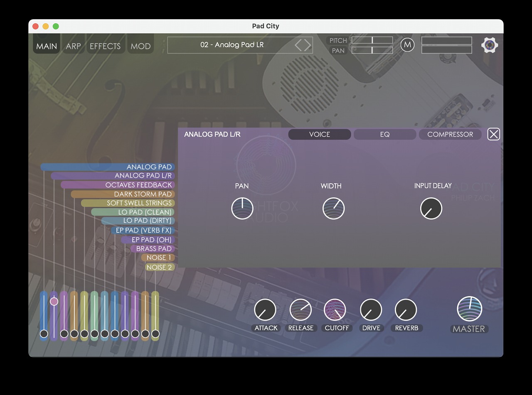The image size is (532, 395).
Task: Switch to the EFFECTS tab
Action: click(105, 46)
